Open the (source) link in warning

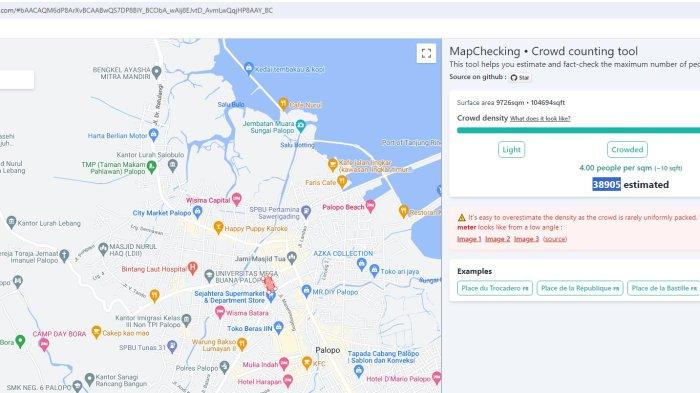pos(555,239)
